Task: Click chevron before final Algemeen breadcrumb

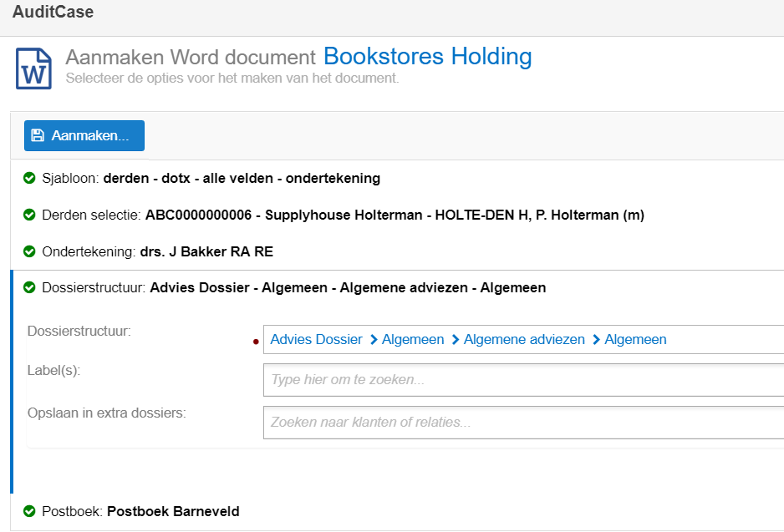Action: (596, 340)
